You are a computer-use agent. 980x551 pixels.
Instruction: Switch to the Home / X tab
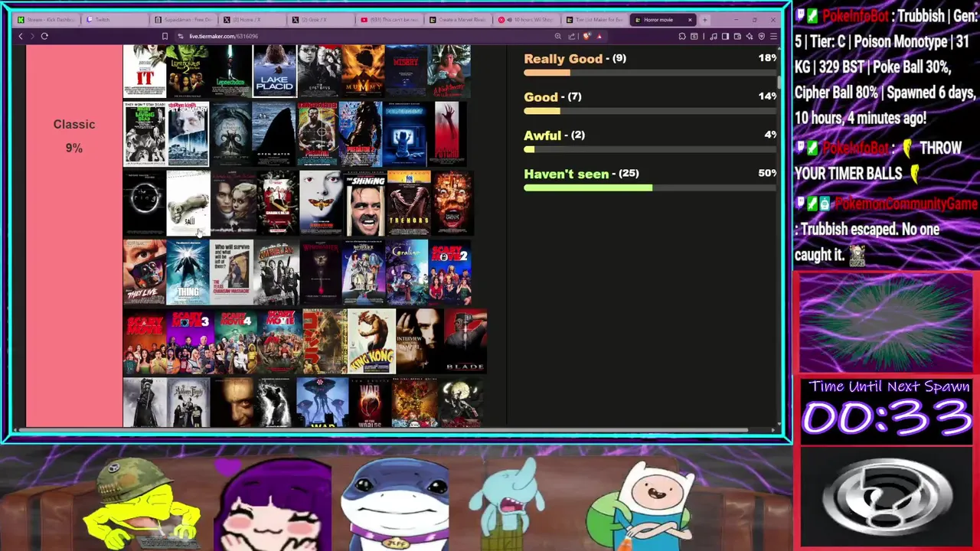(253, 20)
